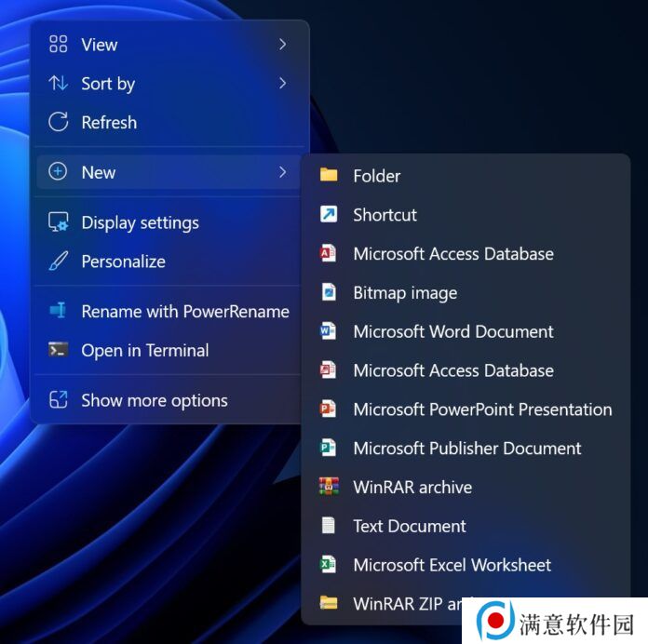648x644 pixels.
Task: Click the WinRAR ZIP archive folder icon
Action: point(329,603)
